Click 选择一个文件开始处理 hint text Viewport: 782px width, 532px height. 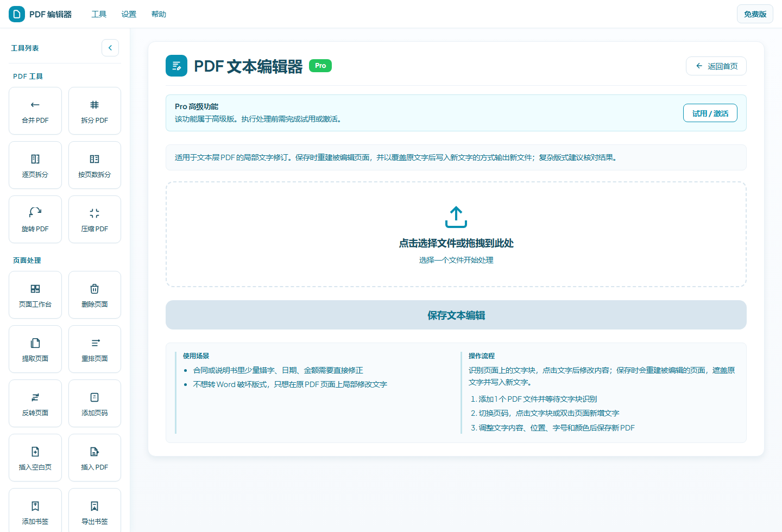[x=456, y=260]
